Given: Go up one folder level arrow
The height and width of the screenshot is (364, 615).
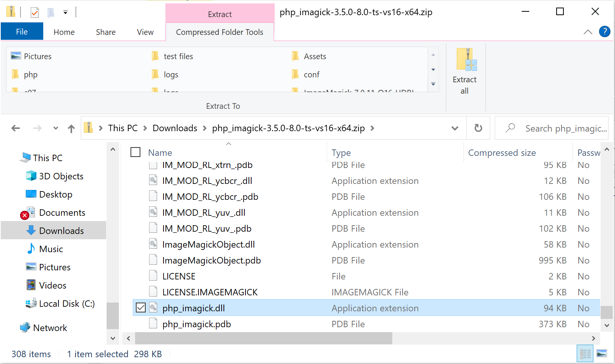Looking at the screenshot, I should pyautogui.click(x=71, y=129).
